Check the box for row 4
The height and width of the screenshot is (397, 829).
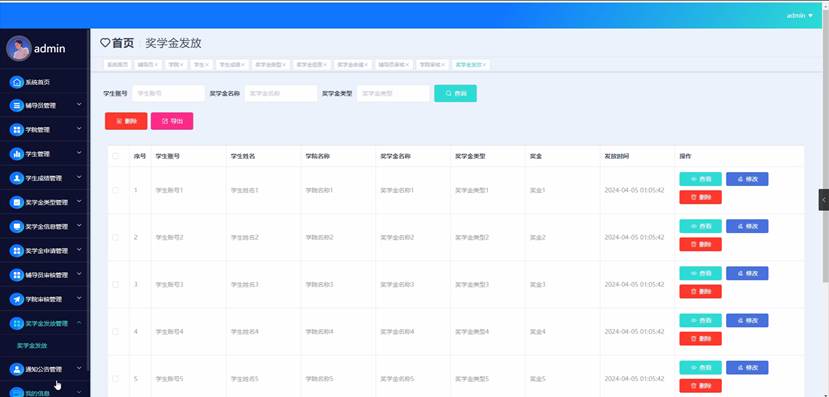tap(116, 331)
